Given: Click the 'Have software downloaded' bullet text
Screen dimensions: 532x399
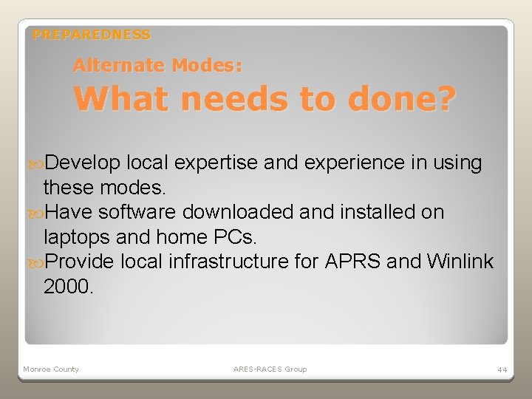Looking at the screenshot, I should (x=244, y=224).
